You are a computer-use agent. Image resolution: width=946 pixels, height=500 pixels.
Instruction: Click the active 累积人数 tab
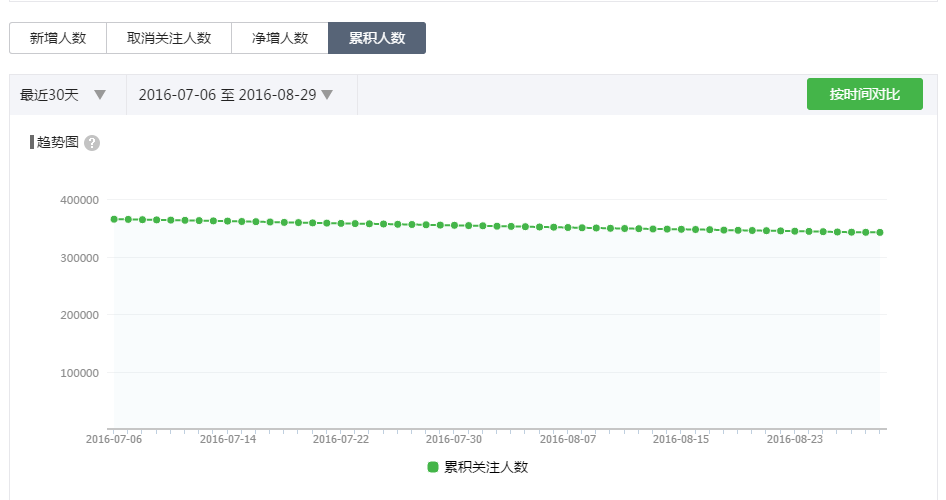click(x=377, y=38)
